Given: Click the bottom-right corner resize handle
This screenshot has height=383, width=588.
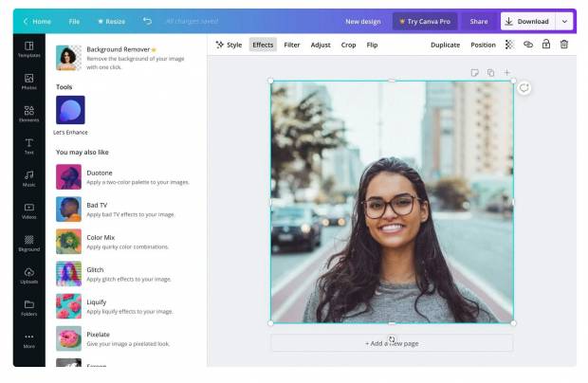Looking at the screenshot, I should (x=513, y=323).
